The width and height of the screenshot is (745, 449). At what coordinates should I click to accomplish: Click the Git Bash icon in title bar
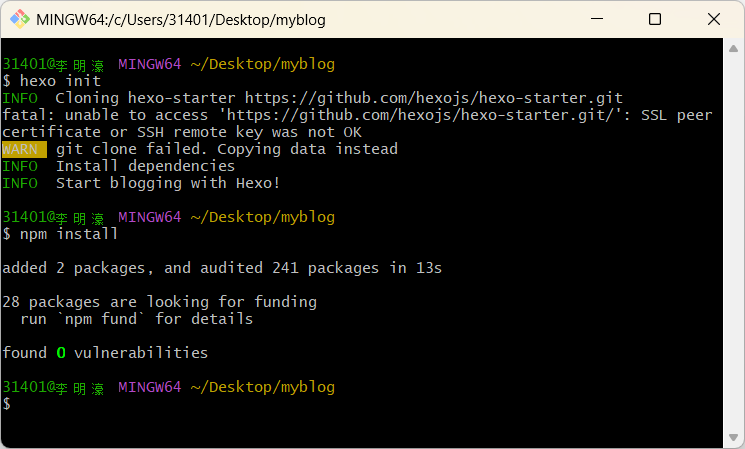[19, 19]
